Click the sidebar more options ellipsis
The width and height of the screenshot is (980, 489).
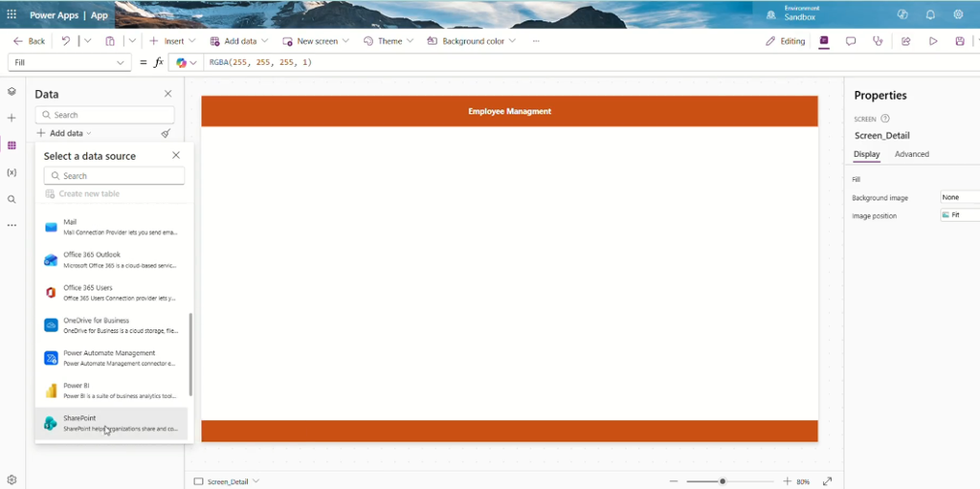point(11,225)
